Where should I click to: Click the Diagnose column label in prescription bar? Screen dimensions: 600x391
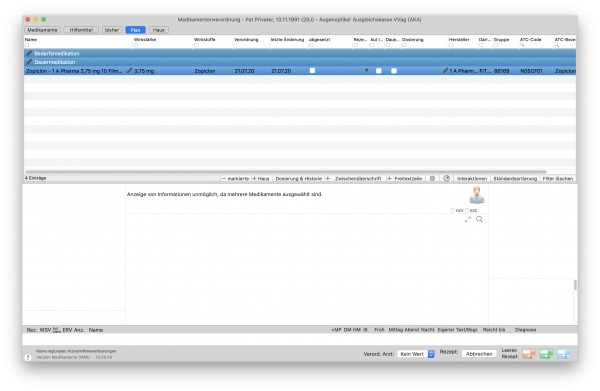(525, 329)
